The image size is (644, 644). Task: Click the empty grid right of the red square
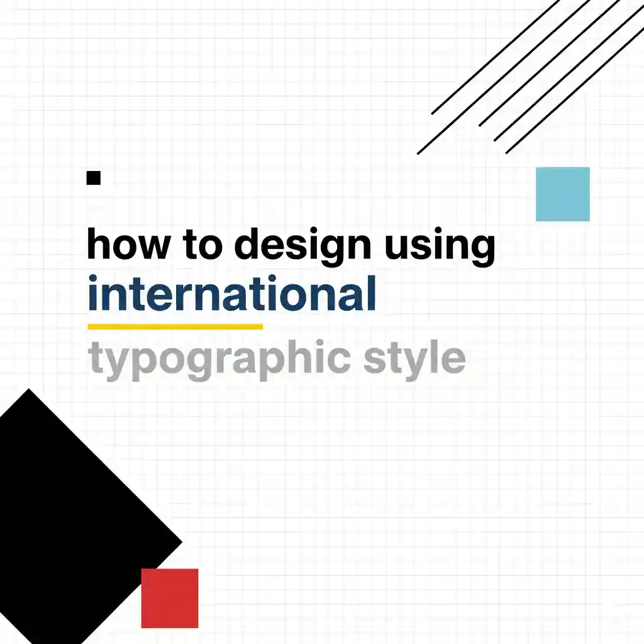314,597
